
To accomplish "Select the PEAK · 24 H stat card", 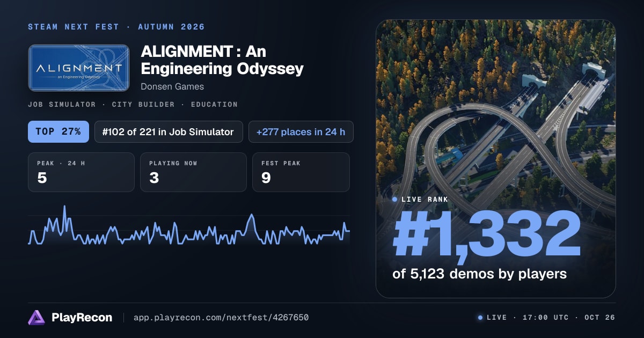I will tap(81, 172).
